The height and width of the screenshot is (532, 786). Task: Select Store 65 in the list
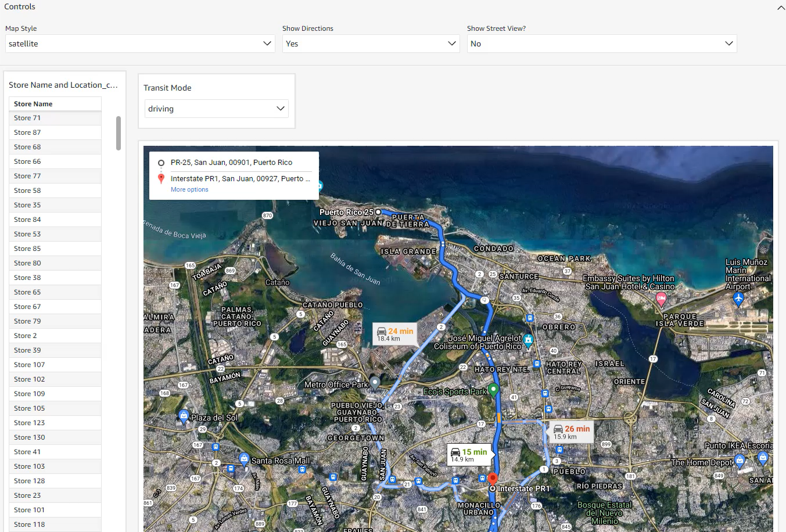point(55,292)
